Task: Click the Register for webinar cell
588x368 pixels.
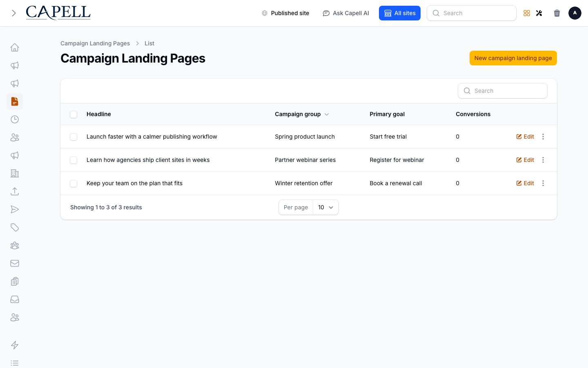Action: (x=397, y=160)
